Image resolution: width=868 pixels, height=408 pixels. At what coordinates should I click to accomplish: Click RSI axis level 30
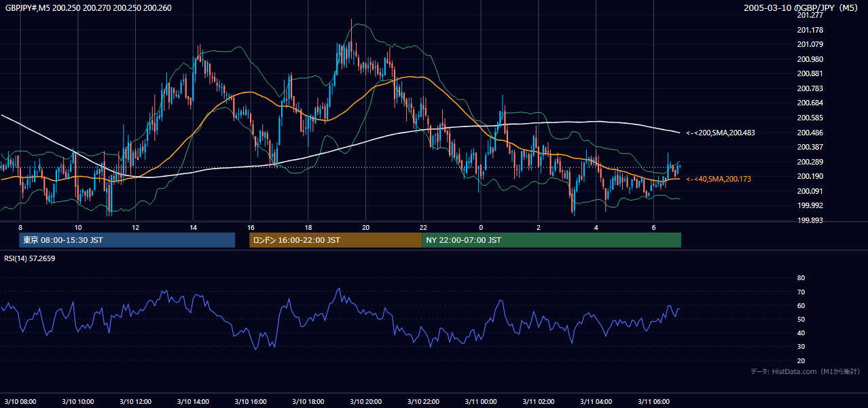801,347
